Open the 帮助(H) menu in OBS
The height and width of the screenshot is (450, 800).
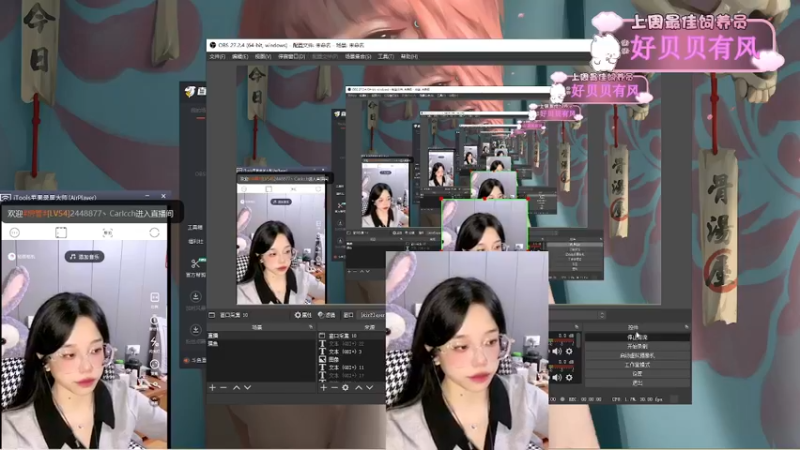409,57
